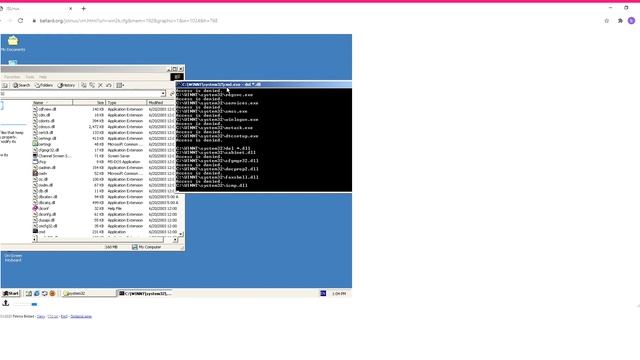640x360 pixels.
Task: Click the horizontal scrollbar right arrow in file list
Action: tap(175, 240)
